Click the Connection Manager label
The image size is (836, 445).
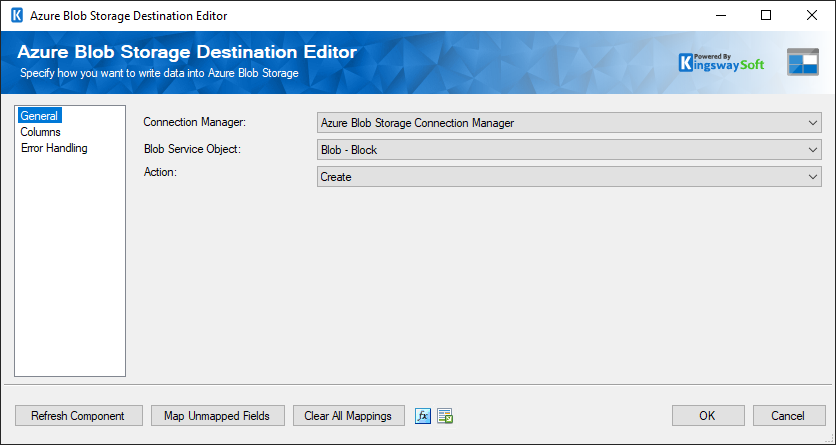click(195, 122)
